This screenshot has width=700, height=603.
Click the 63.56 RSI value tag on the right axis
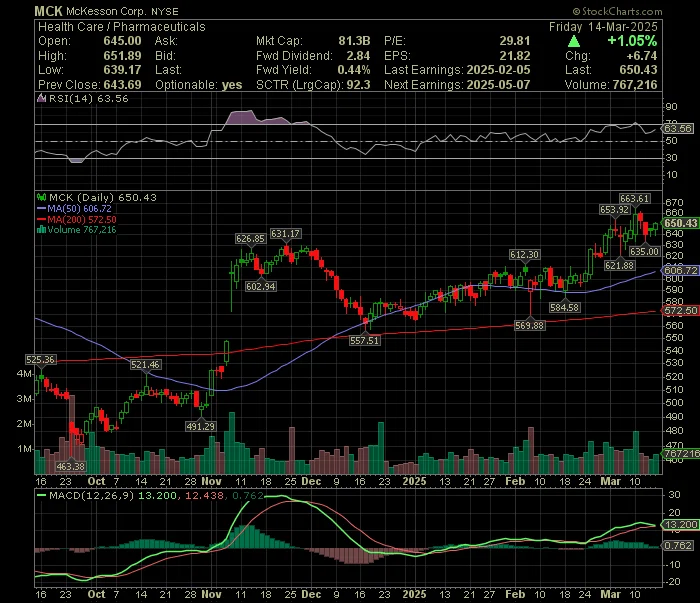click(678, 129)
